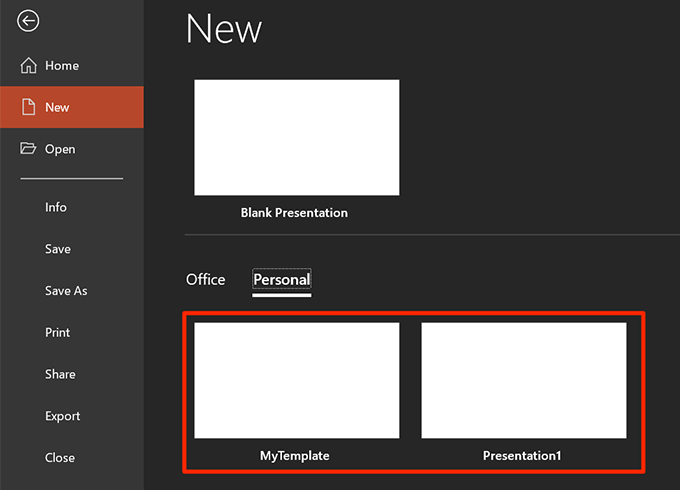The image size is (680, 490).
Task: Go to Home in sidebar
Action: [72, 65]
